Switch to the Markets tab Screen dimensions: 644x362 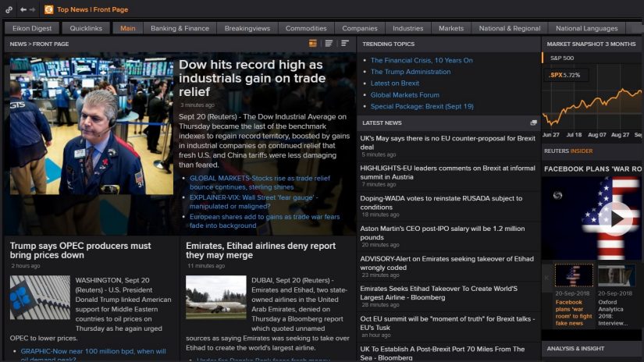point(451,28)
